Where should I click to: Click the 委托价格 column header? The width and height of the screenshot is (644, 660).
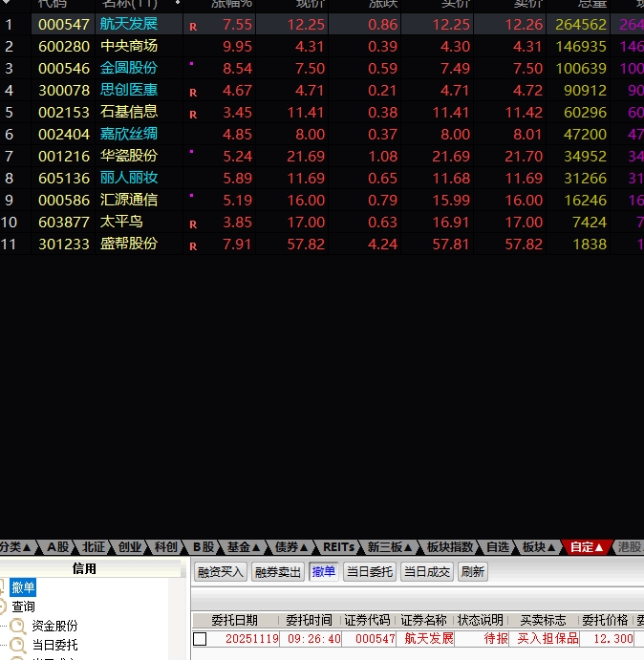point(605,620)
